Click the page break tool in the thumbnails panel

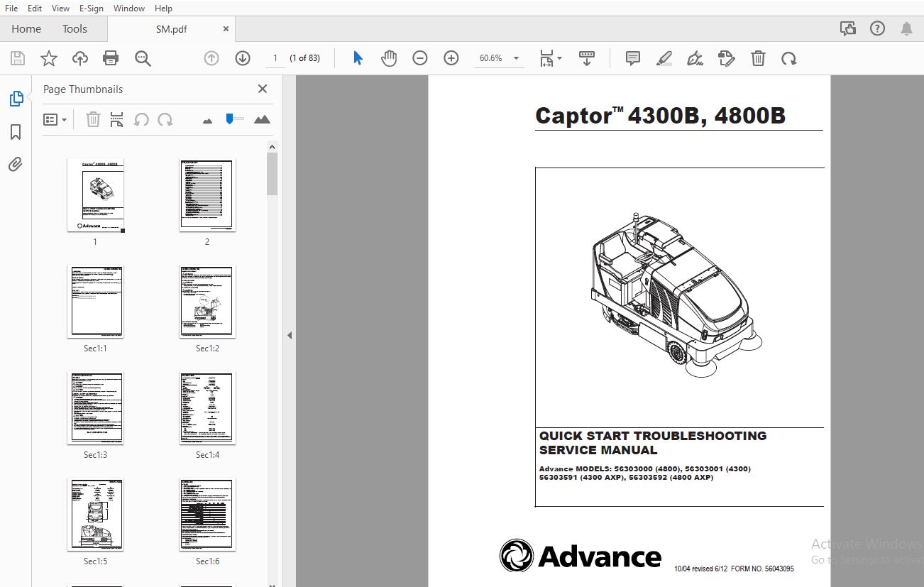(117, 119)
